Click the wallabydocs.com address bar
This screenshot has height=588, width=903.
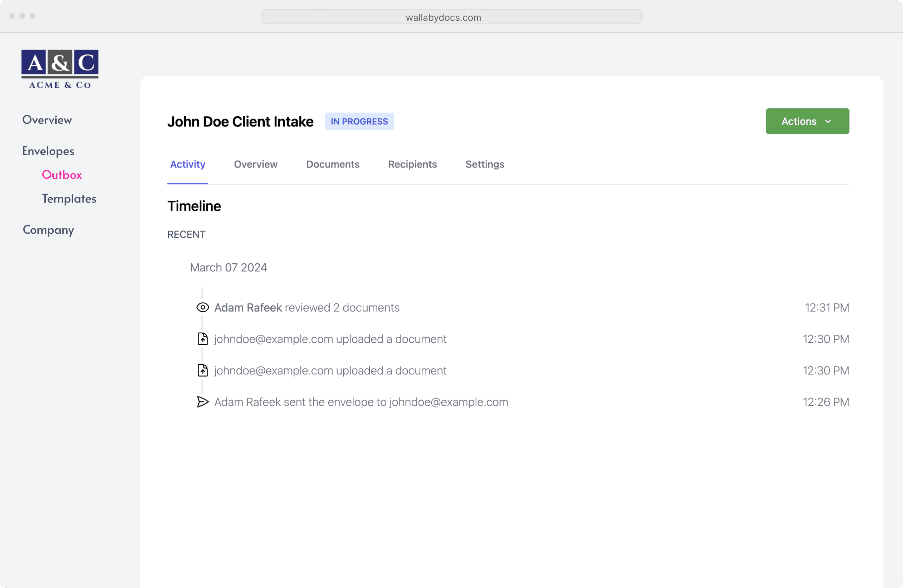(x=451, y=17)
